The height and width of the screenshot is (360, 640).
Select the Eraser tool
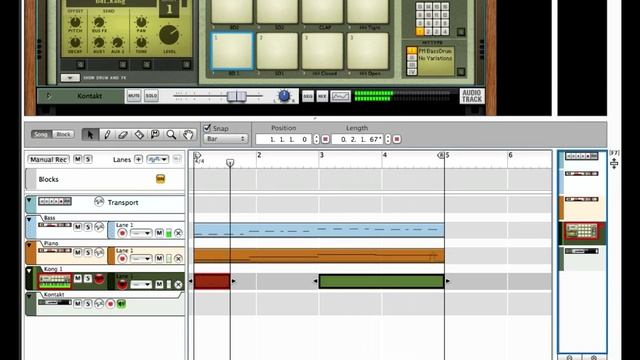123,134
